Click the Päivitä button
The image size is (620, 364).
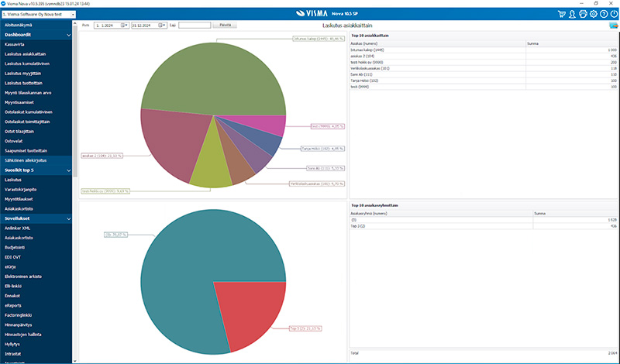(225, 25)
